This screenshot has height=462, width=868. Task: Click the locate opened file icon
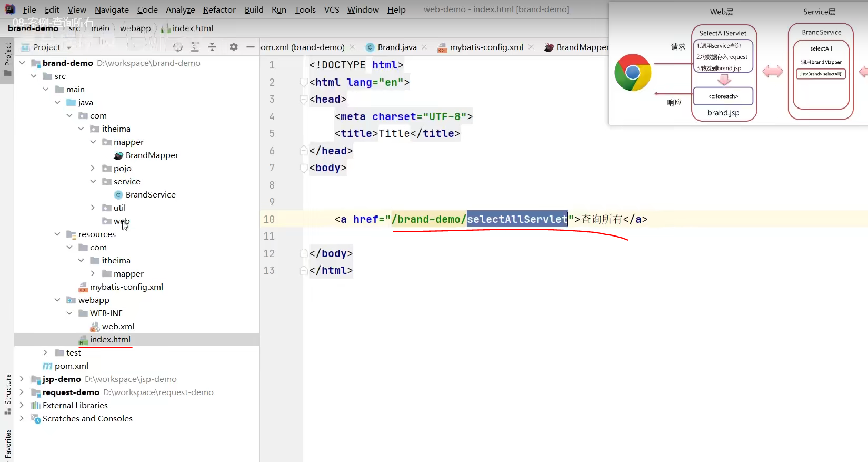(x=178, y=47)
